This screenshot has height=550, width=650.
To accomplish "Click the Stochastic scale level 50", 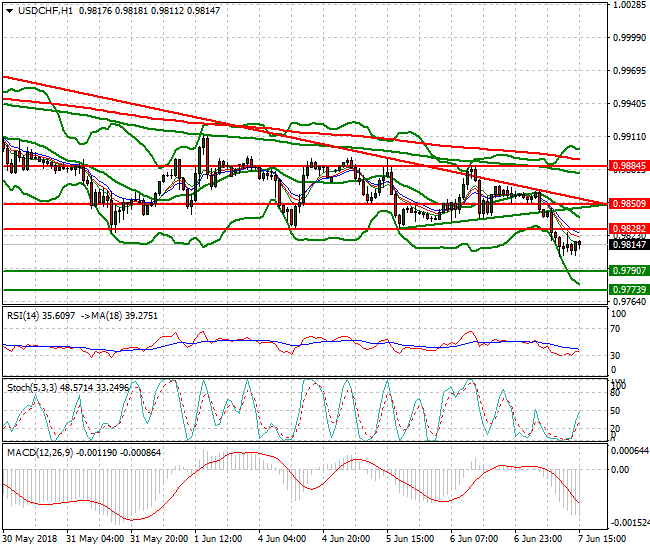I will tap(616, 411).
